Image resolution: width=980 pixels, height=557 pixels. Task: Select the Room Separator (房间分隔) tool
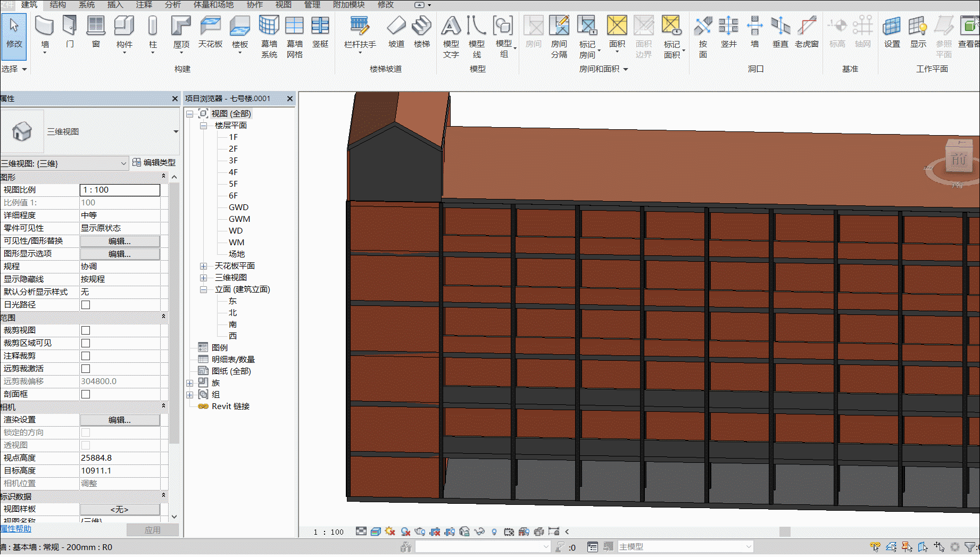click(x=559, y=36)
